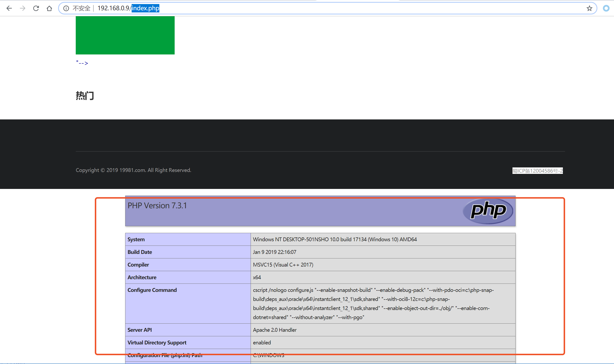Click the 热门 heading
Screen dimensions: 614x364
(85, 96)
